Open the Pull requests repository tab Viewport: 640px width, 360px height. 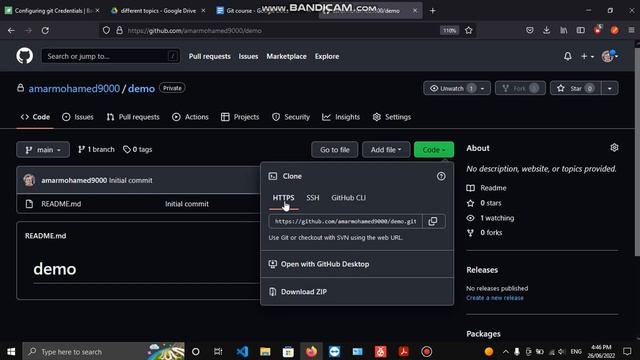[133, 117]
